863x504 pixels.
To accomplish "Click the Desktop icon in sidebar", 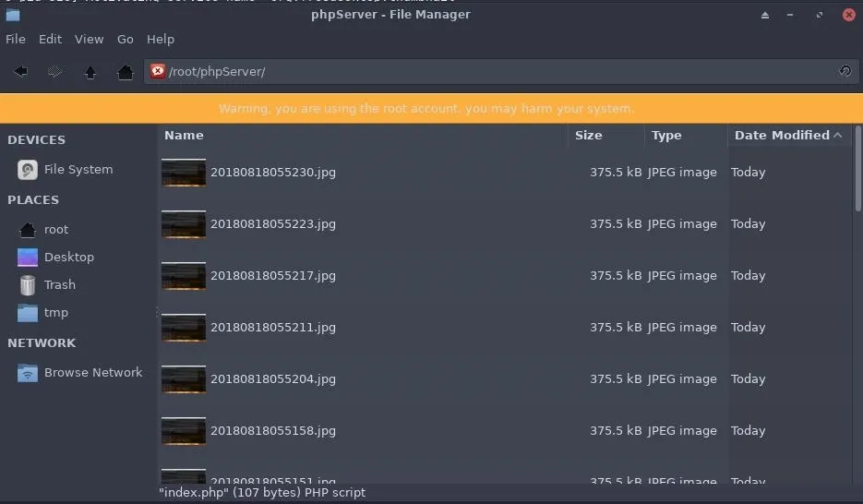I will (28, 257).
